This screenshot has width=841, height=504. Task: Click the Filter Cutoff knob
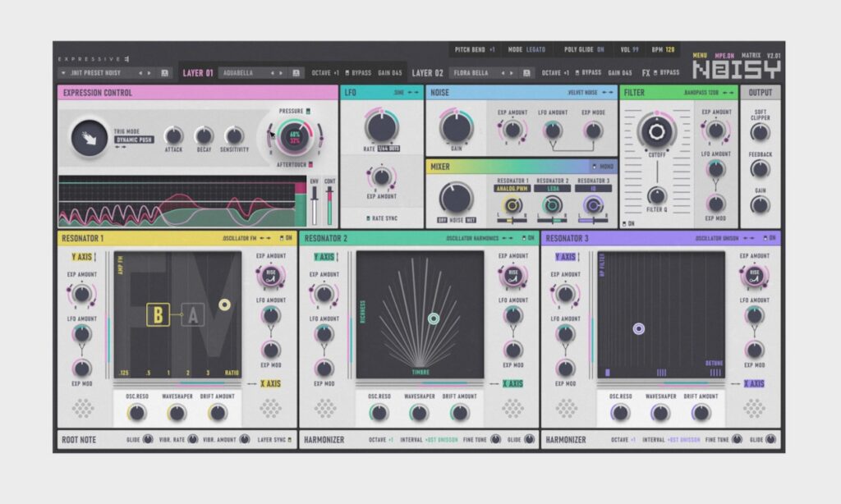pos(656,131)
